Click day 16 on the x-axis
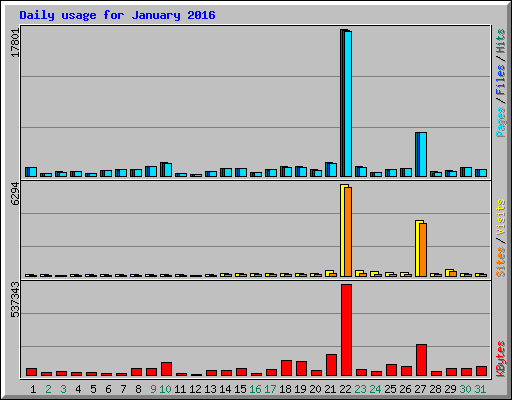This screenshot has height=400, width=512. pyautogui.click(x=255, y=389)
